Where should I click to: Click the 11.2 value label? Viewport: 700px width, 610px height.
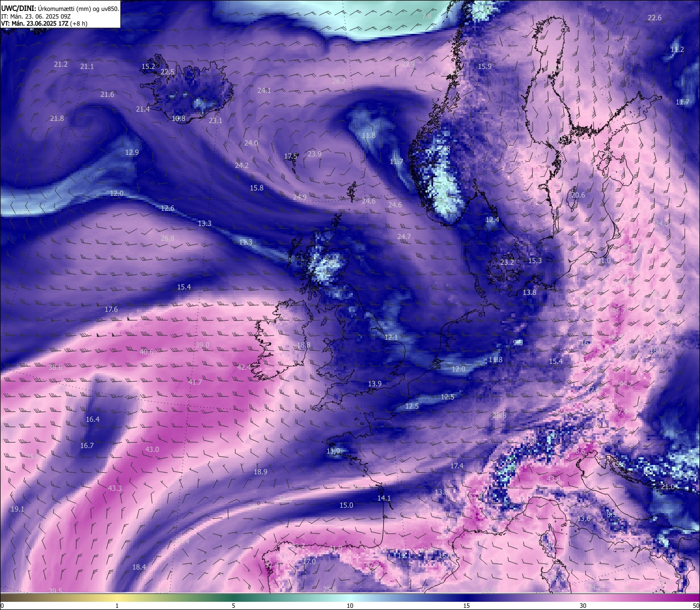click(677, 50)
